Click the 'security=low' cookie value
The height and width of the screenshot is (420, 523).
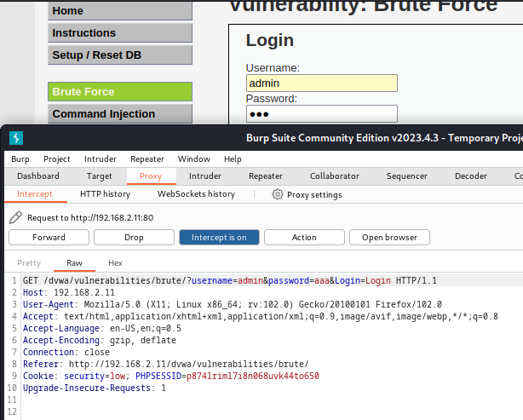pyautogui.click(x=95, y=376)
